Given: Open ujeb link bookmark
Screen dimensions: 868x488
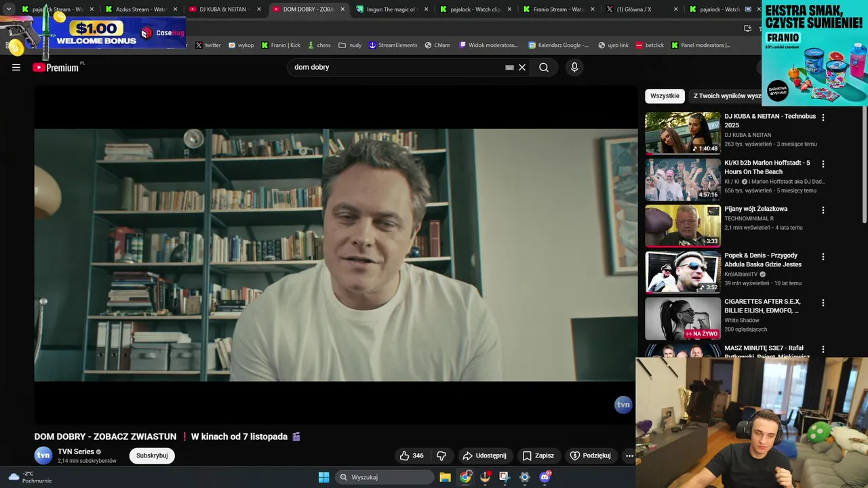Looking at the screenshot, I should 613,45.
